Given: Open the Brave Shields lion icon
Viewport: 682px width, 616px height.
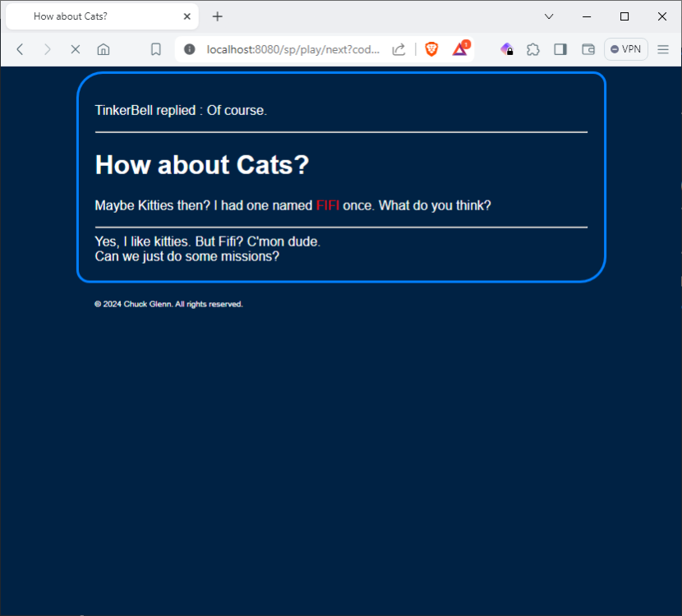Looking at the screenshot, I should 431,49.
